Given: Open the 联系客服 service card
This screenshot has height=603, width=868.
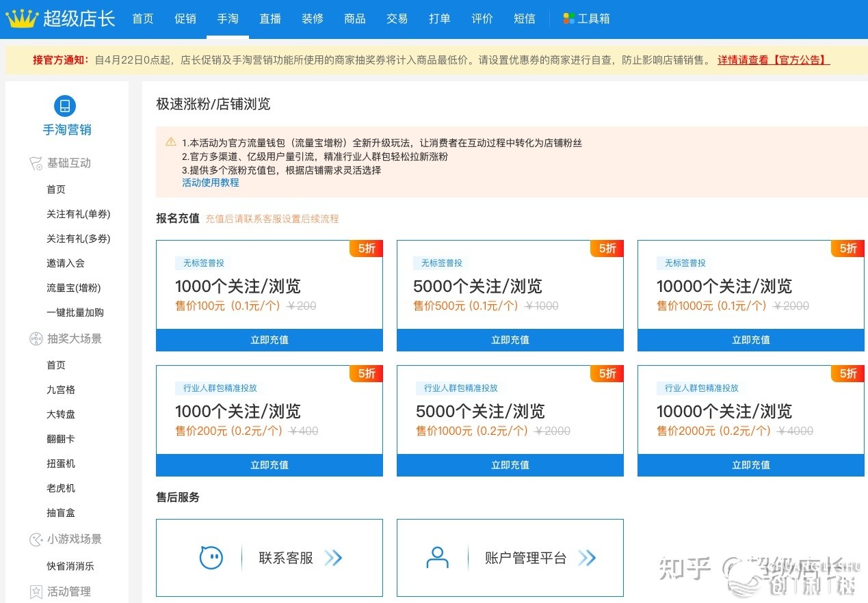Looking at the screenshot, I should [x=269, y=558].
